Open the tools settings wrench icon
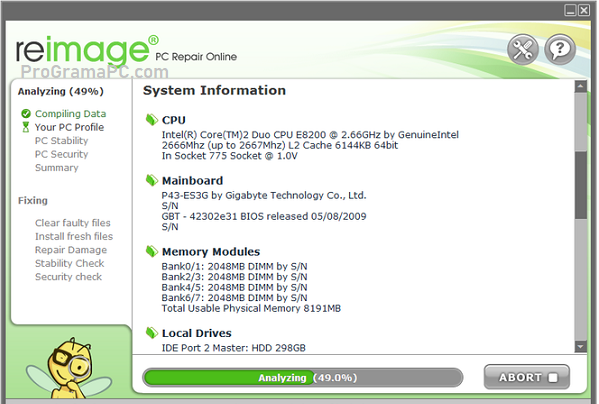 523,49
